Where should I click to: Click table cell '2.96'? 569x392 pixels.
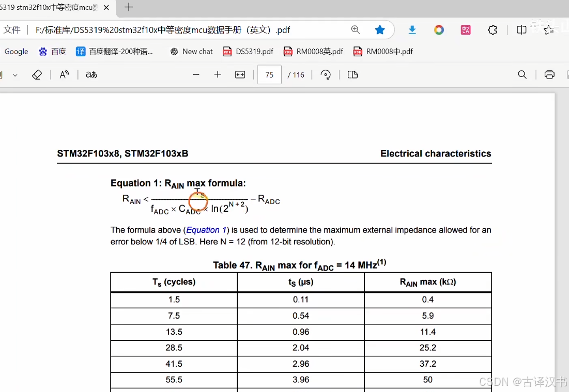(301, 364)
